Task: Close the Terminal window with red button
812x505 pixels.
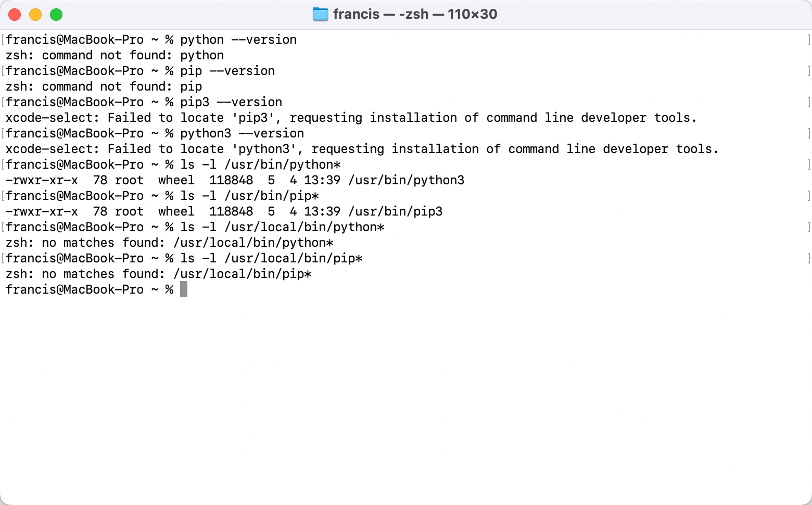Action: 15,15
